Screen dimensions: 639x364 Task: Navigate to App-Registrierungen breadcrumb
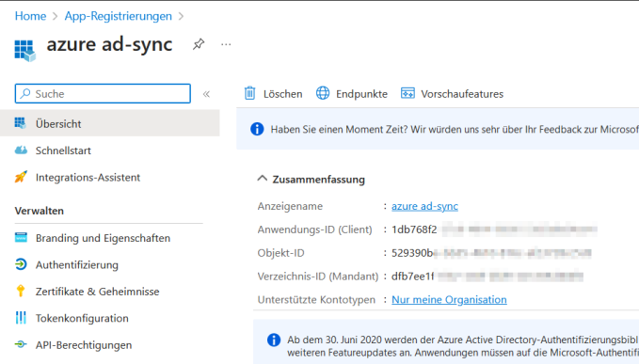(119, 16)
